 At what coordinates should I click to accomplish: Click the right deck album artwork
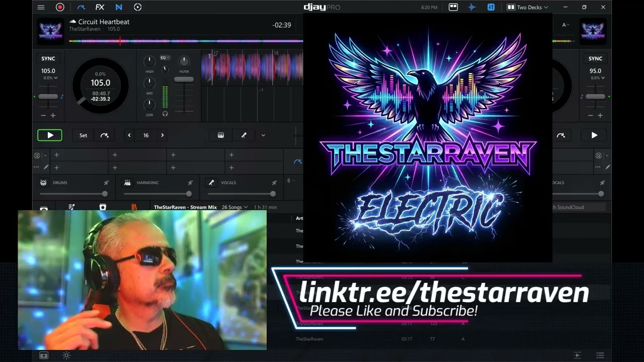point(593,31)
